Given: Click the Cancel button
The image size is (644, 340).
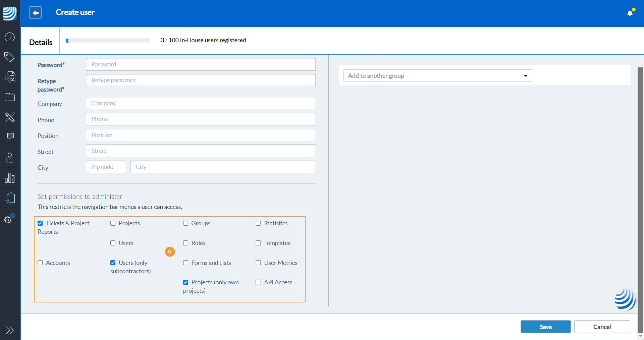Looking at the screenshot, I should (602, 327).
